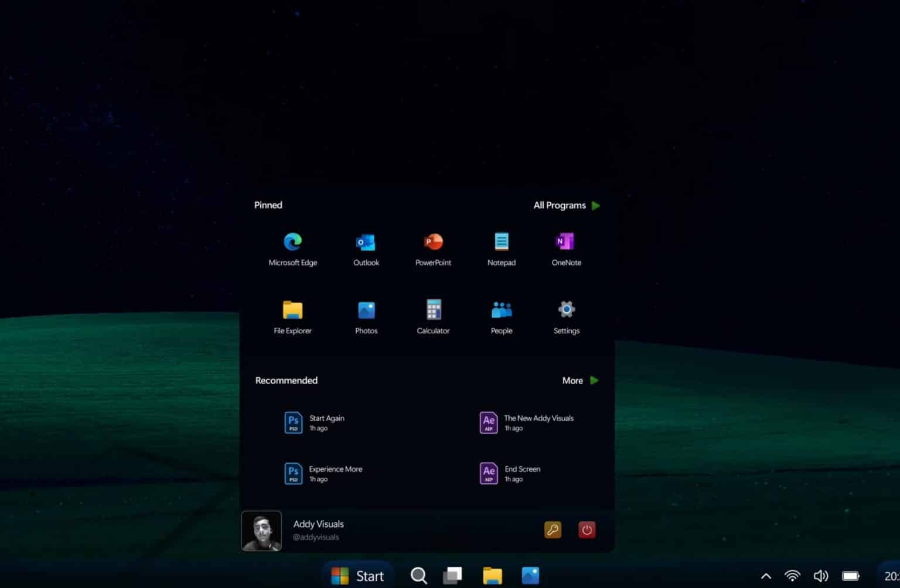Click the power button in the Start menu
The height and width of the screenshot is (588, 900).
[x=587, y=529]
